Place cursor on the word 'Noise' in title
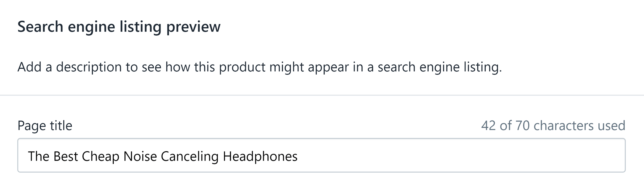 pos(140,156)
